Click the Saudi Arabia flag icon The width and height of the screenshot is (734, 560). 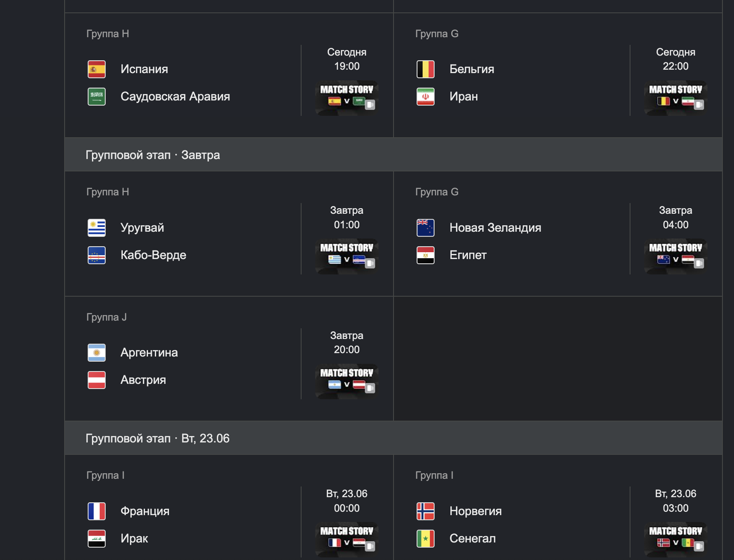click(x=97, y=97)
